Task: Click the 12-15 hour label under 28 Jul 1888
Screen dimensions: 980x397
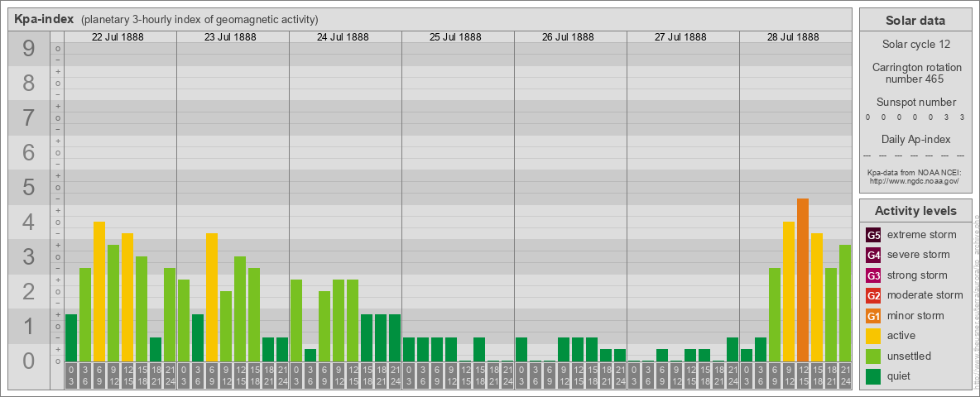Action: 803,375
